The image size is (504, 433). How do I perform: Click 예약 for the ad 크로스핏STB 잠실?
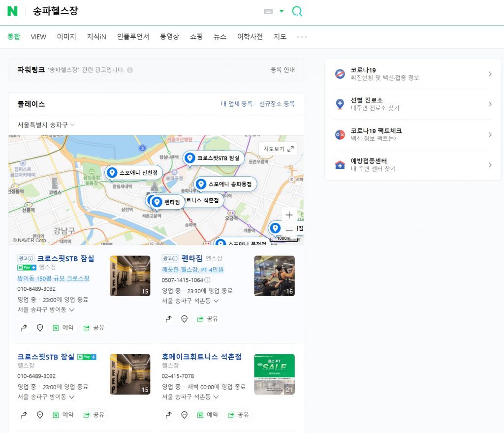(x=63, y=328)
